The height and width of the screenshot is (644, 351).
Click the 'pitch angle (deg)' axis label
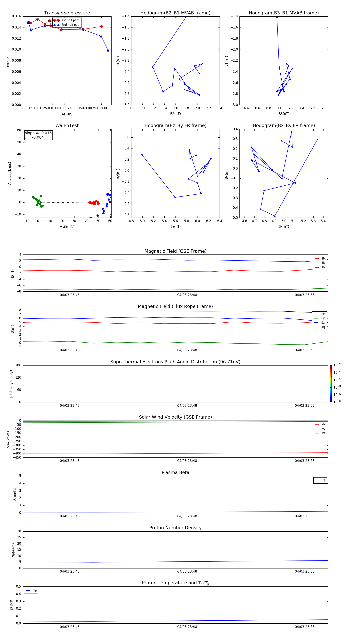(x=11, y=384)
